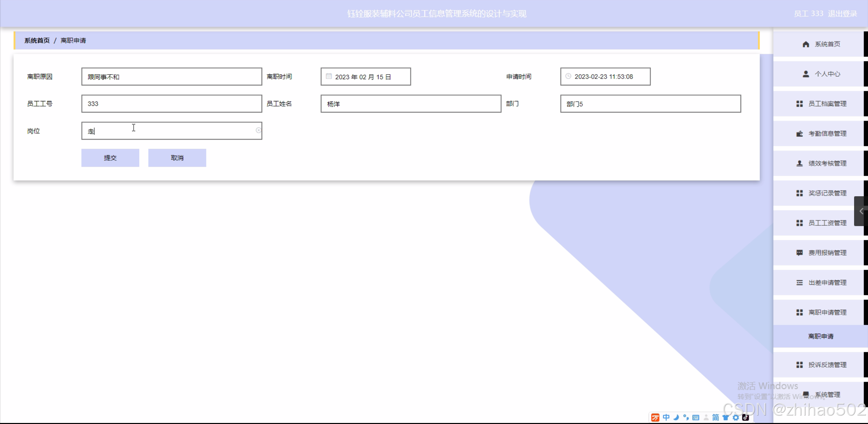Click the list icon beside 出差申请管理
The width and height of the screenshot is (868, 424).
click(799, 283)
